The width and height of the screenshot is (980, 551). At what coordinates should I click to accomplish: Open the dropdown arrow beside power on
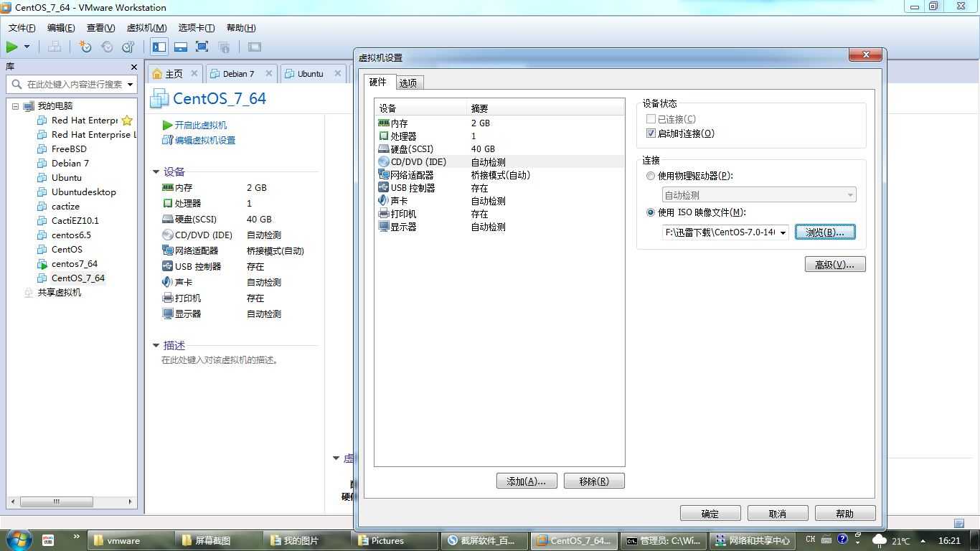coord(27,47)
